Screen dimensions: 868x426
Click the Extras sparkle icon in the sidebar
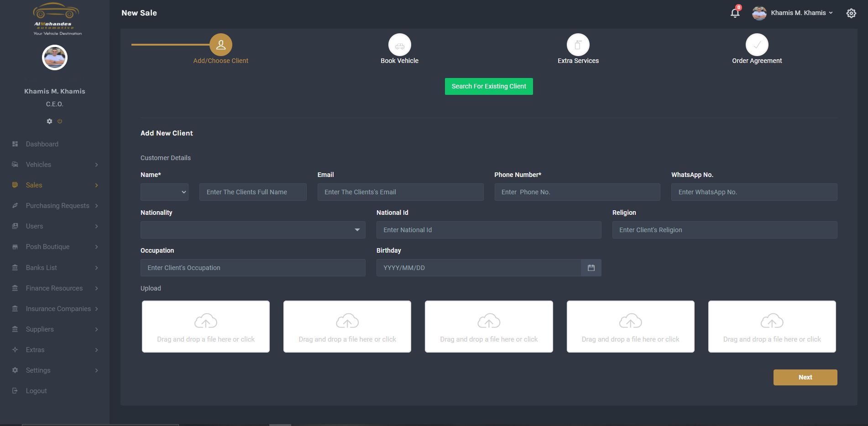[x=15, y=350]
